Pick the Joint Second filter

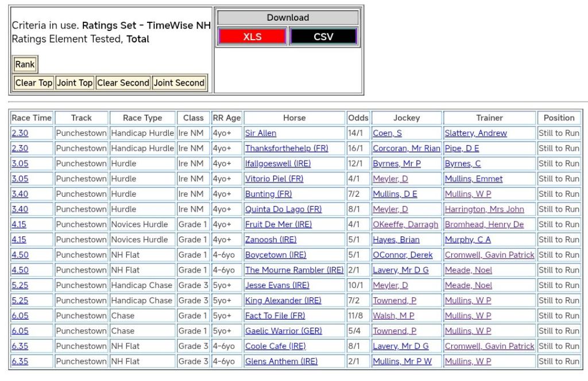point(179,83)
